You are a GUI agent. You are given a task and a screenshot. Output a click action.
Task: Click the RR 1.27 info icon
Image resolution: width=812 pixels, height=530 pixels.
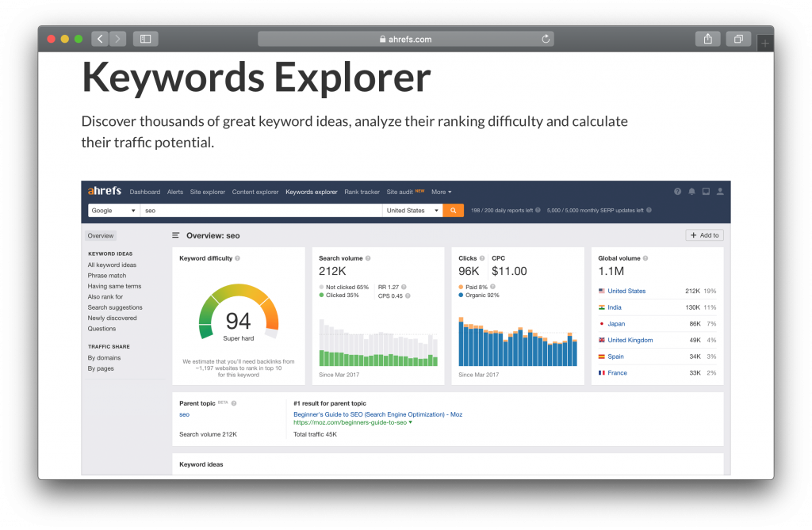pos(404,288)
